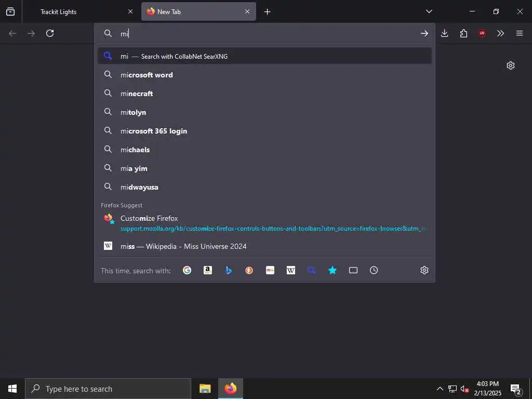
Task: Select the minecraft suggestion
Action: (x=264, y=94)
